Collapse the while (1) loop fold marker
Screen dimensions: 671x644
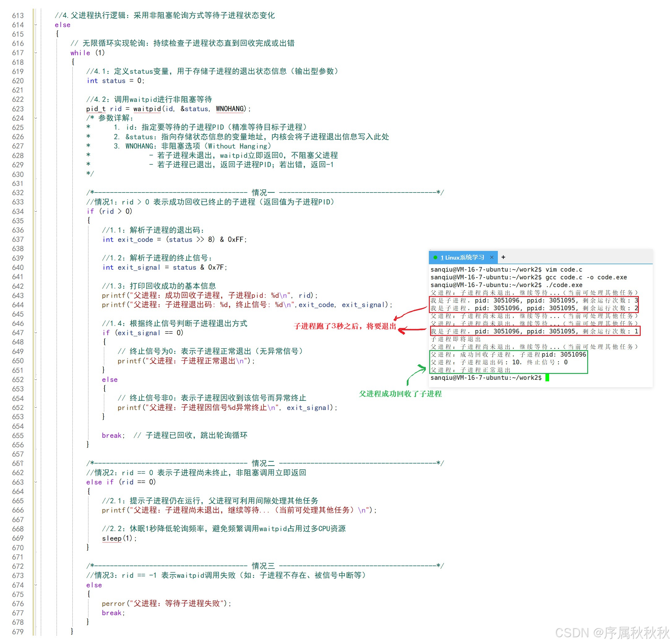(x=35, y=53)
